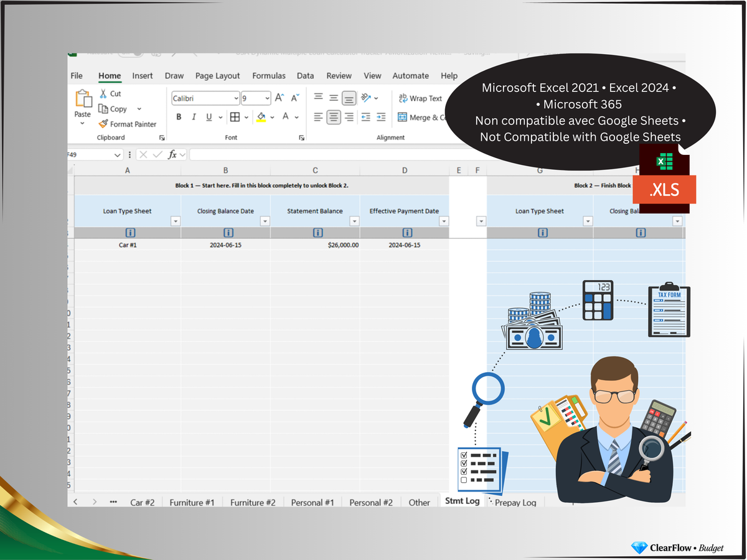The image size is (747, 560).
Task: Switch to the Page Layout ribbon tab
Action: click(x=217, y=76)
